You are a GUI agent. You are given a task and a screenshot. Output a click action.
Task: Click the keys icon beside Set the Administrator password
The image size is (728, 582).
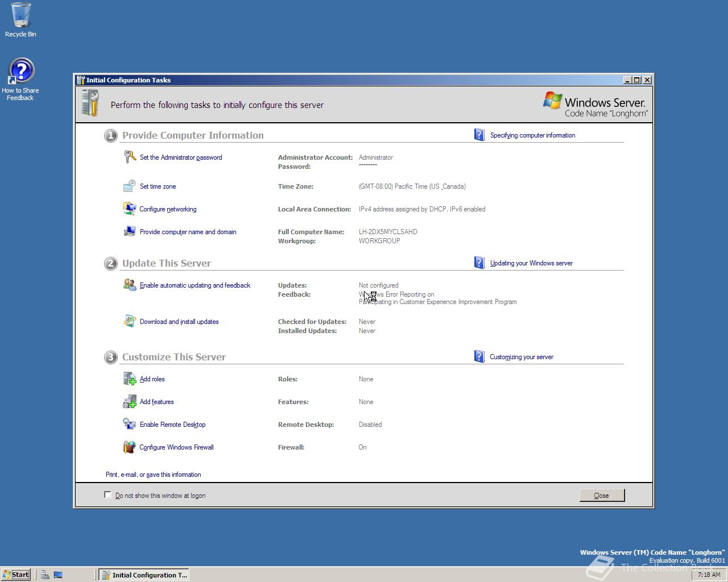click(130, 157)
